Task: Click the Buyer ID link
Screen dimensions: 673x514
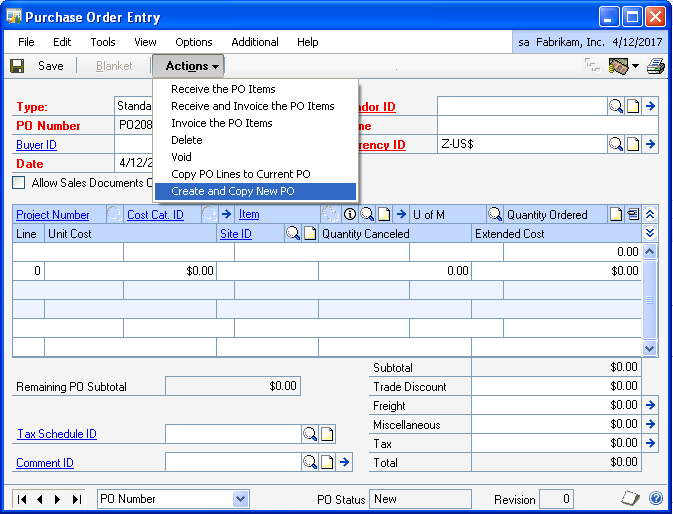Action: click(x=36, y=145)
